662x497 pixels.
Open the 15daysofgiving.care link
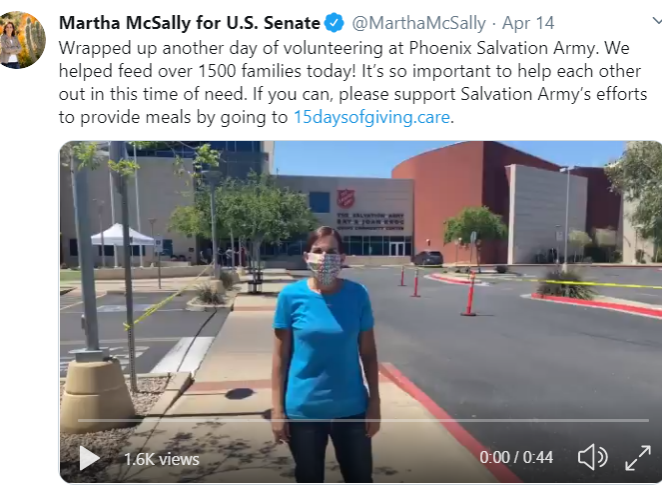[x=372, y=117]
